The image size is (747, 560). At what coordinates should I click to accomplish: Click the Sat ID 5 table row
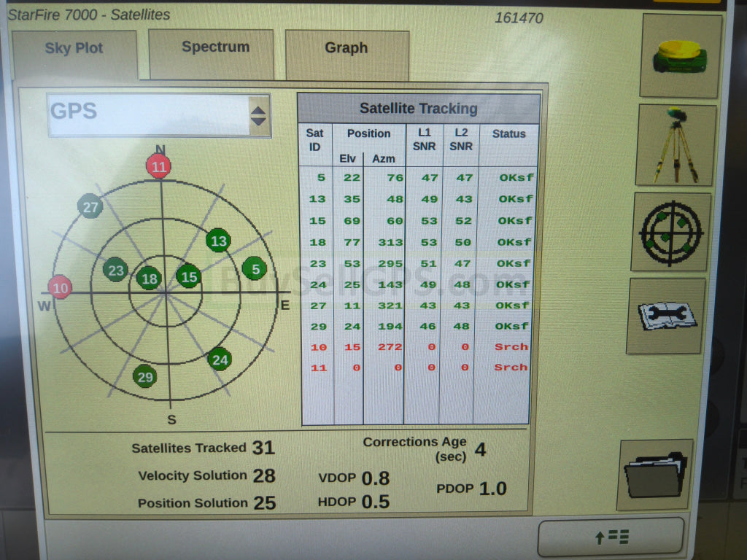click(417, 178)
